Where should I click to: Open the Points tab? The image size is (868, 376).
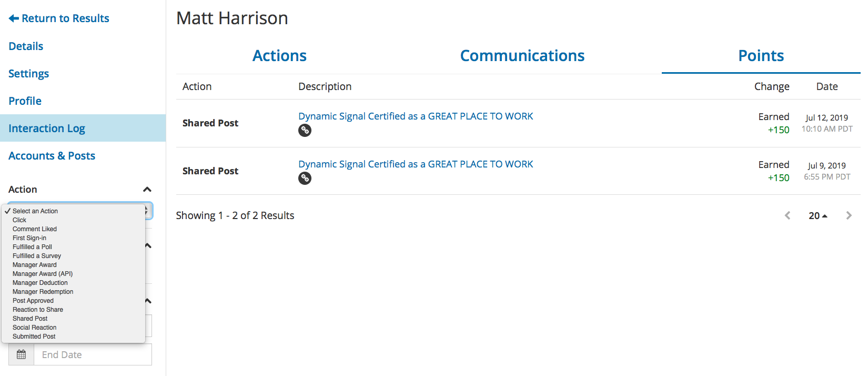[761, 56]
